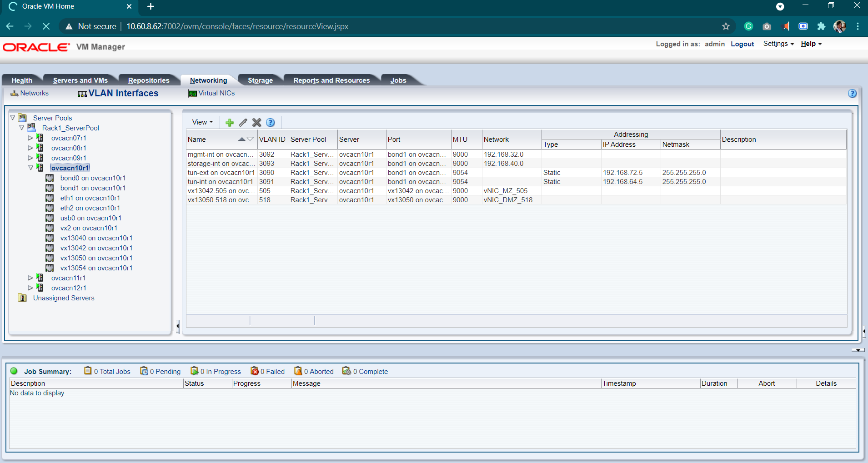Click the Unassigned Servers folder icon
Image resolution: width=868 pixels, height=463 pixels.
[x=22, y=298]
